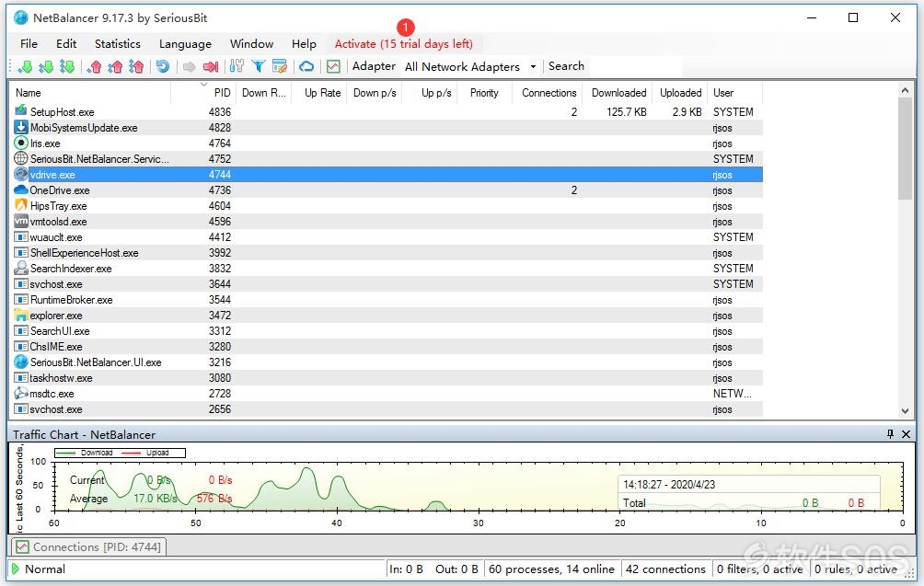The width and height of the screenshot is (924, 586).
Task: Open the Edit menu
Action: click(66, 43)
